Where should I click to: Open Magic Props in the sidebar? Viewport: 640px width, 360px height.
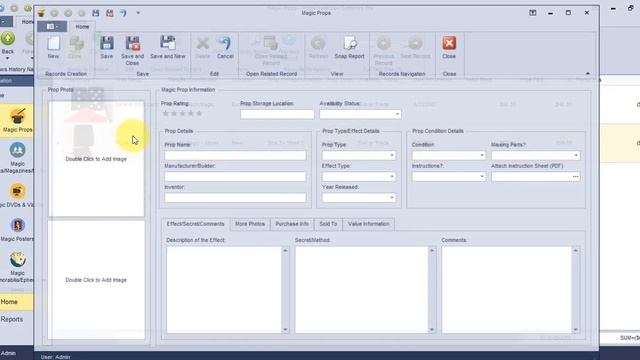pos(17,120)
